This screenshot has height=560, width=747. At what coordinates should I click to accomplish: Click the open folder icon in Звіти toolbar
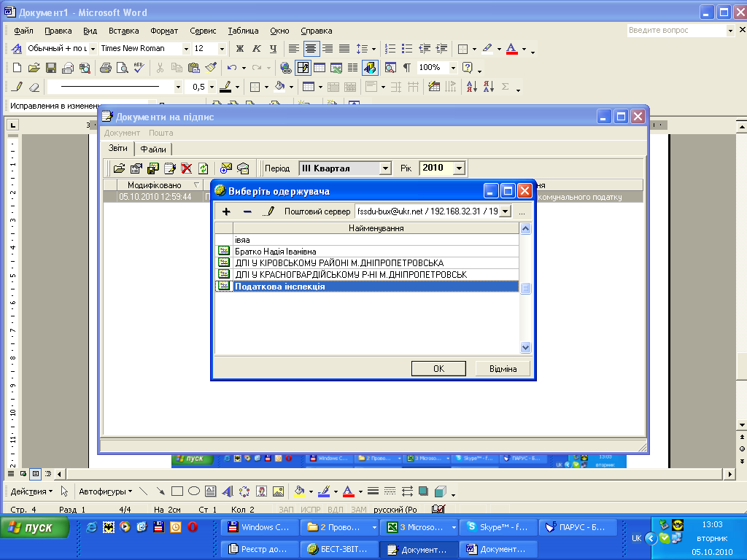tap(119, 168)
